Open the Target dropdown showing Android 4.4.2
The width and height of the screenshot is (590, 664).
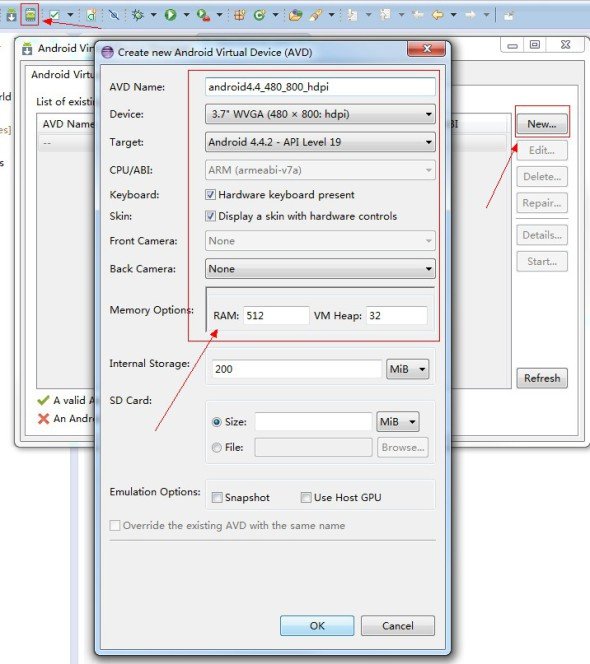320,142
